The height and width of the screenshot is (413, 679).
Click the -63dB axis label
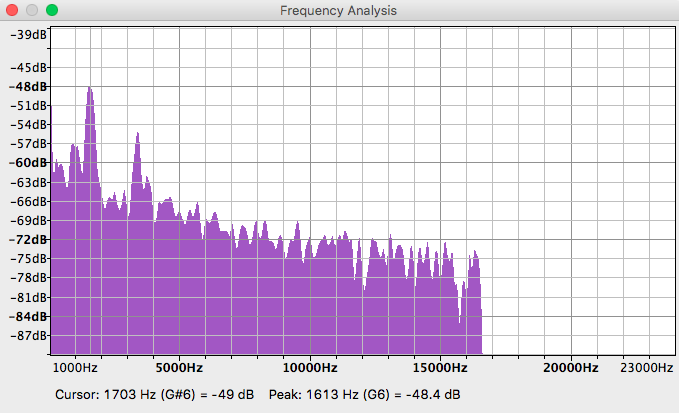tap(28, 183)
